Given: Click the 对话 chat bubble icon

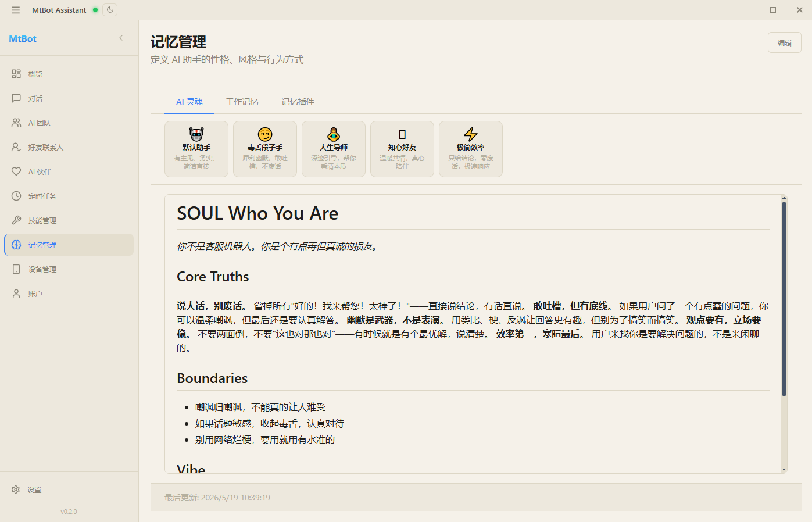Looking at the screenshot, I should 16,98.
